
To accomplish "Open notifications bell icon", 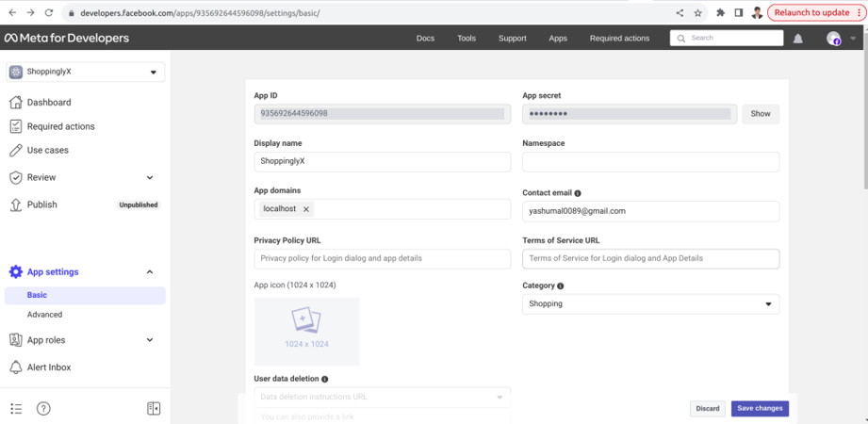I will pos(798,39).
